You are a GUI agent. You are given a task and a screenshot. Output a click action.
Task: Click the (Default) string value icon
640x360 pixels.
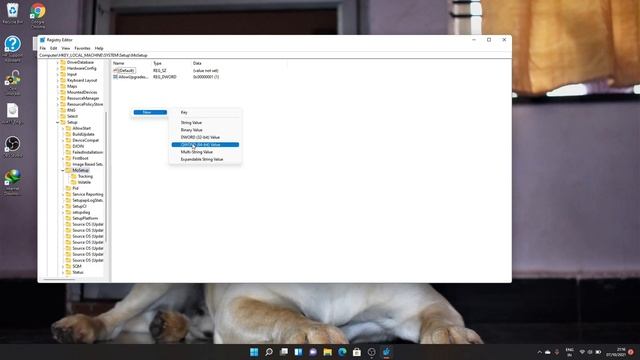point(116,71)
